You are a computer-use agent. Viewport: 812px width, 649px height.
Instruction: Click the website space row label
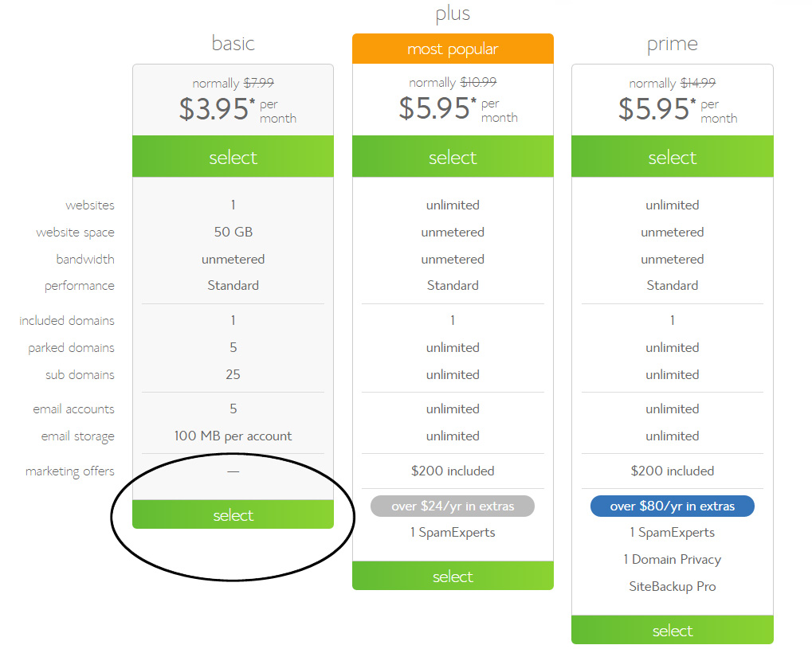point(75,233)
